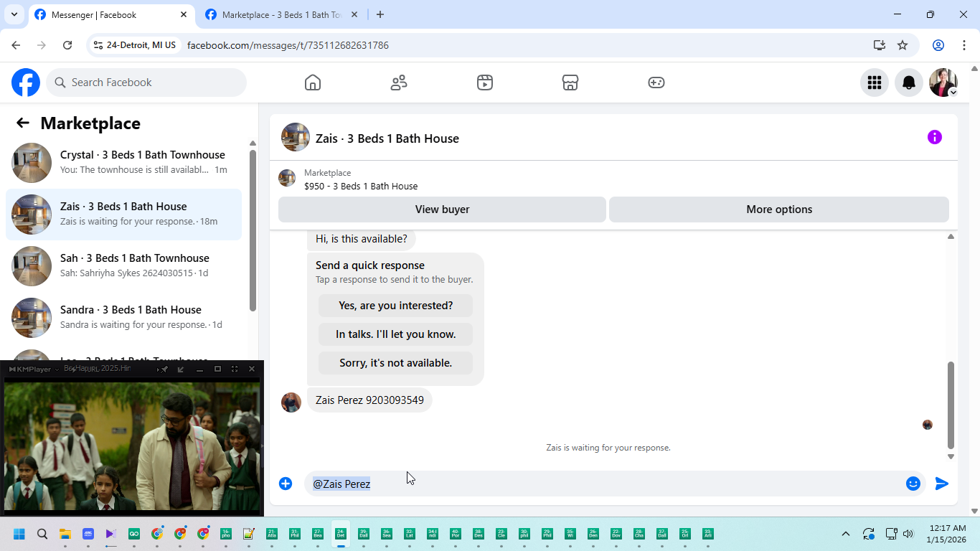Click the conversation list scrollbar
This screenshot has height=551, width=980.
(253, 230)
